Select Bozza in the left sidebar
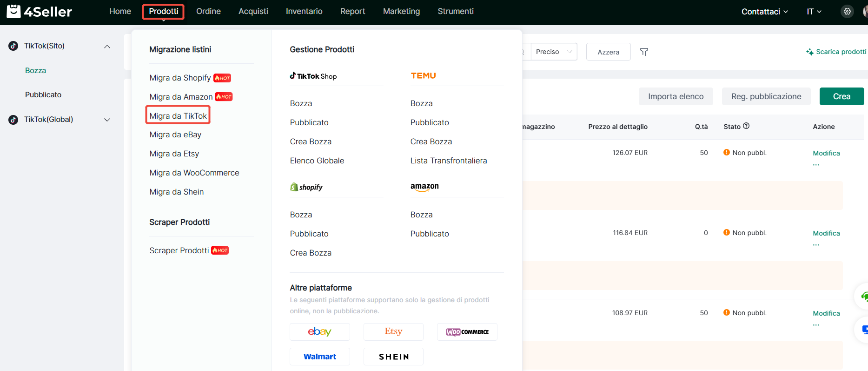The height and width of the screenshot is (371, 868). coord(35,70)
